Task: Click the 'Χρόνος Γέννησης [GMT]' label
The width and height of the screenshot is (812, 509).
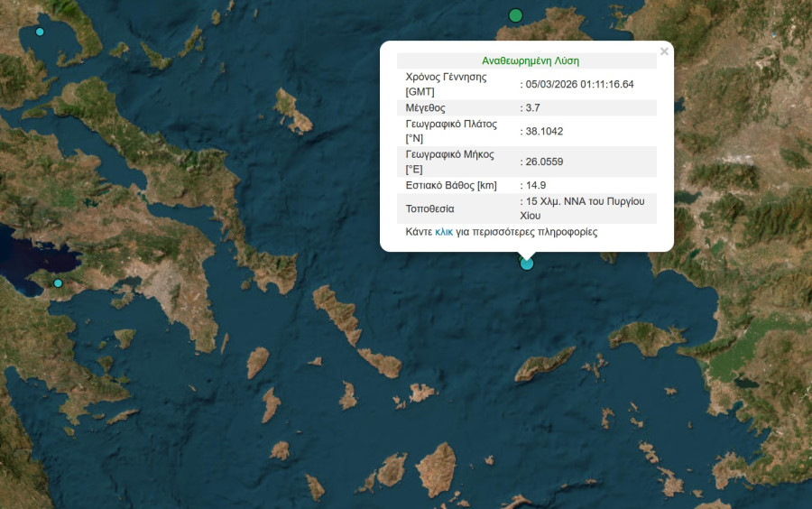Action: coord(447,84)
